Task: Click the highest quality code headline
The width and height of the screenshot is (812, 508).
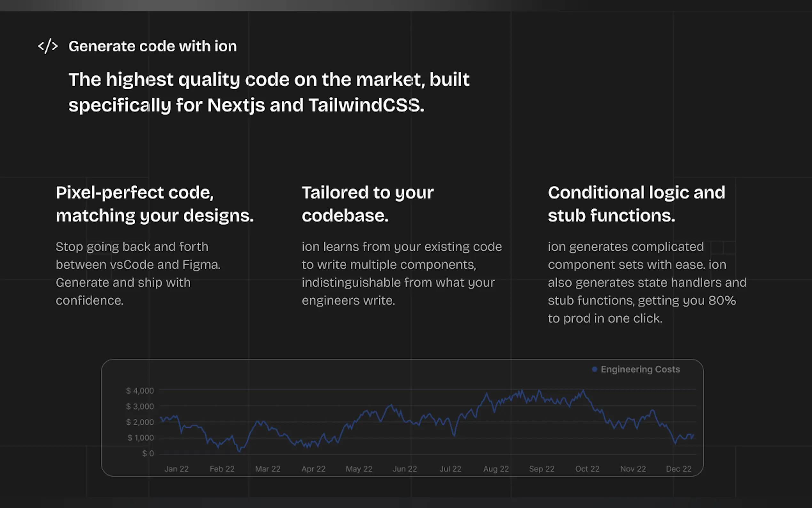Action: click(269, 92)
